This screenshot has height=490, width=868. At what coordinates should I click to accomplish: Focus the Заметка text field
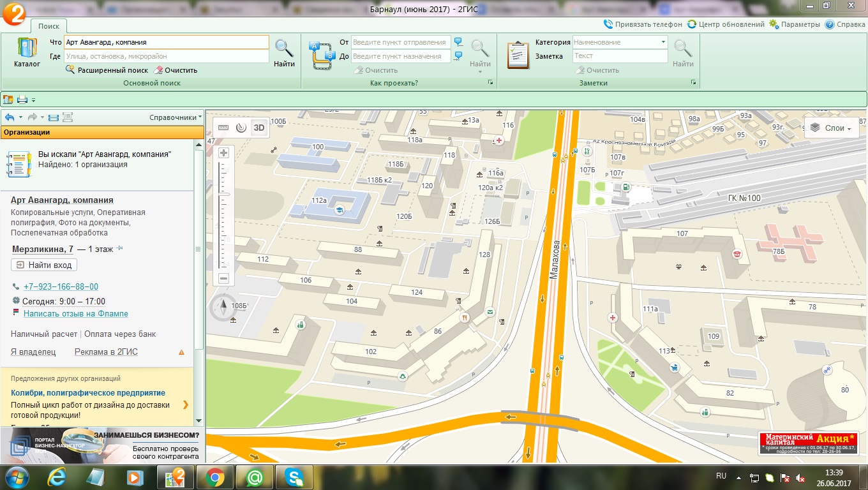[x=620, y=56]
